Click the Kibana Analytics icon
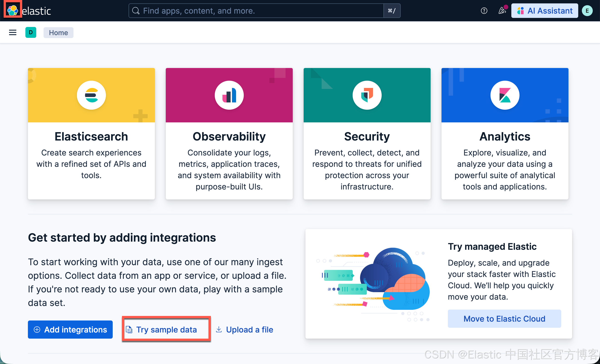The image size is (600, 364). tap(505, 95)
